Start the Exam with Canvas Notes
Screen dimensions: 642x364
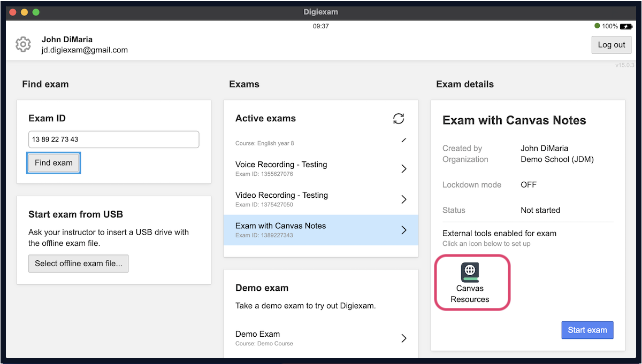pyautogui.click(x=587, y=330)
